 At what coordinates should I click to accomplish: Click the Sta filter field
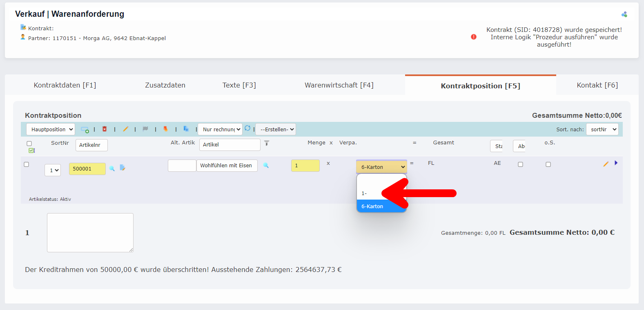(496, 146)
